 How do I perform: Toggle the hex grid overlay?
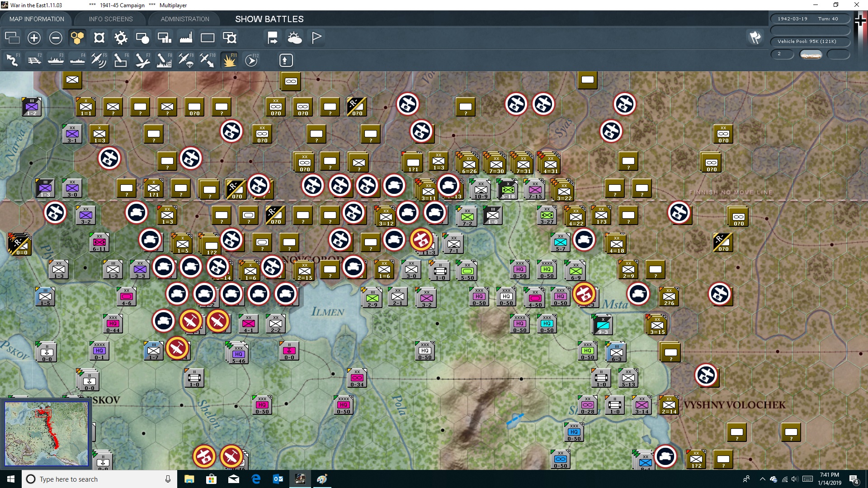(x=77, y=38)
